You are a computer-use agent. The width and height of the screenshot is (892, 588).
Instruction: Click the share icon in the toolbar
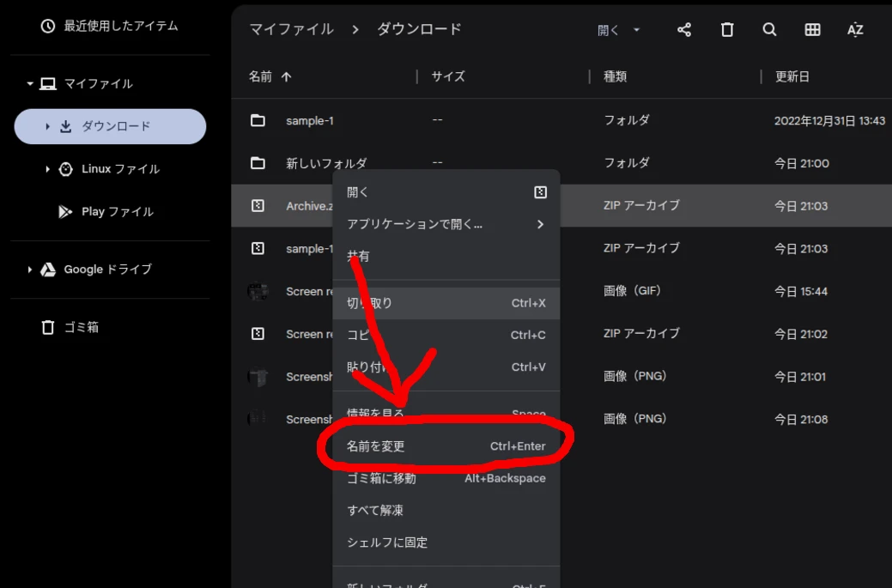(683, 29)
